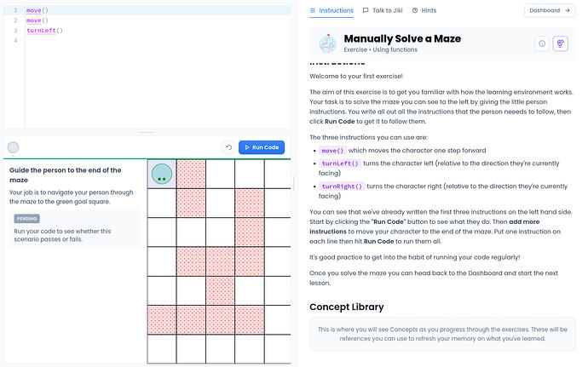Viewport: 588px width, 367px height.
Task: Switch to the Instructions tab
Action: coord(331,10)
